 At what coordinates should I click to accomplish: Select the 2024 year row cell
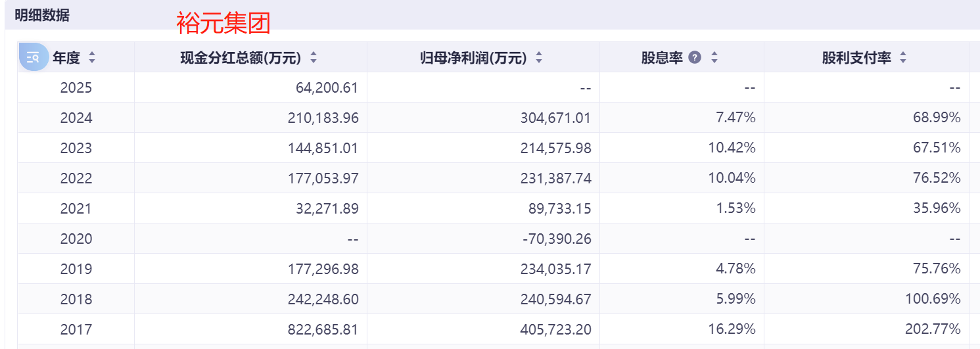pyautogui.click(x=76, y=118)
